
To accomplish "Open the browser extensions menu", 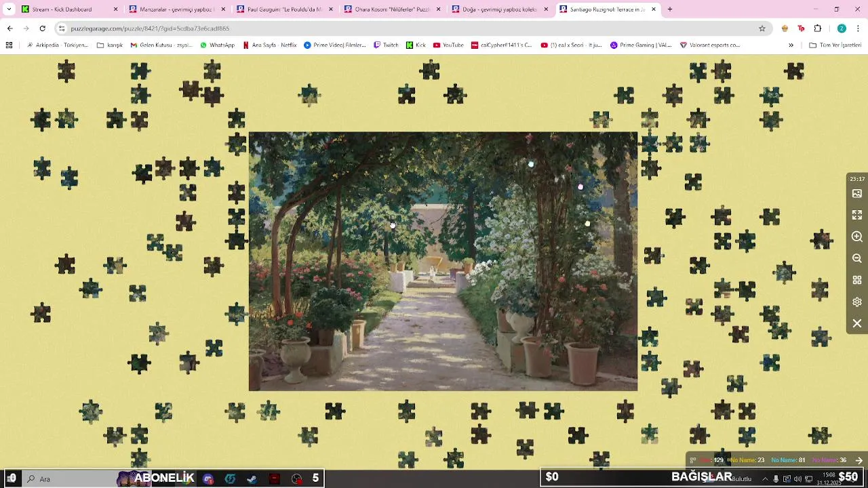I will [x=818, y=28].
